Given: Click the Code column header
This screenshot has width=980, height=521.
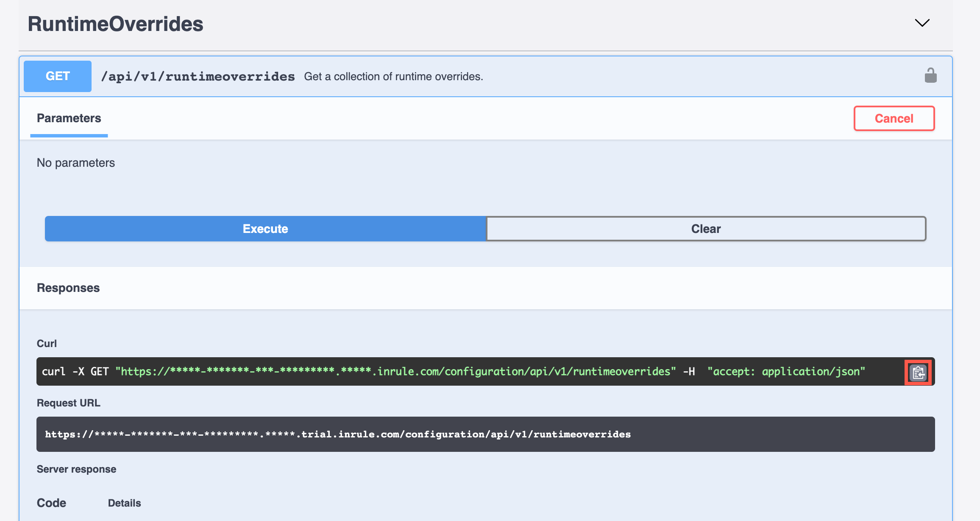Looking at the screenshot, I should [51, 503].
